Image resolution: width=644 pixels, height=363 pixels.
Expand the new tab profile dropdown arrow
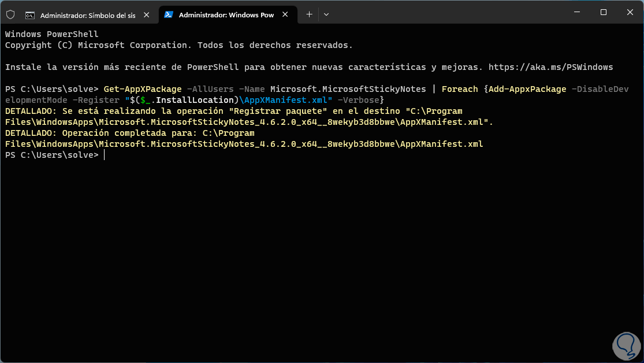[326, 14]
